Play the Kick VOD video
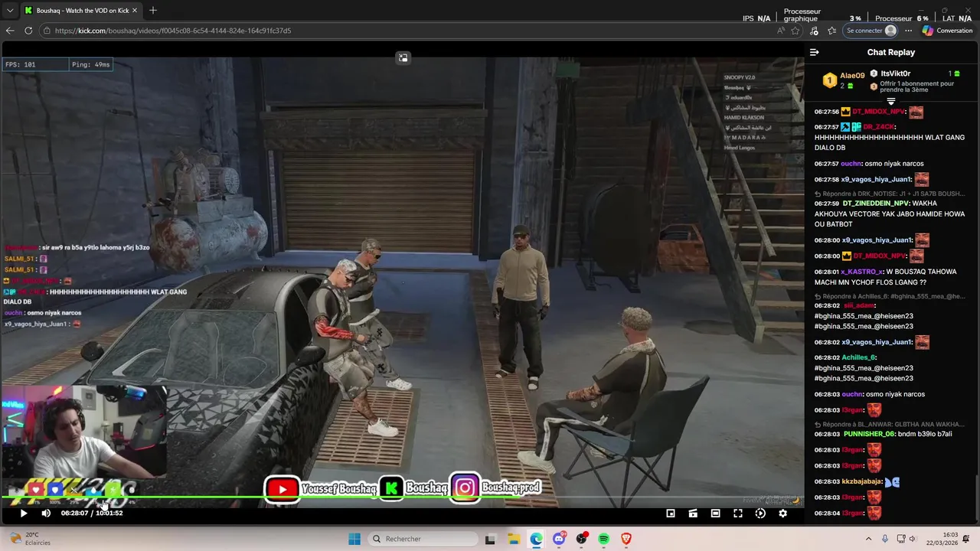980x551 pixels. pyautogui.click(x=23, y=514)
